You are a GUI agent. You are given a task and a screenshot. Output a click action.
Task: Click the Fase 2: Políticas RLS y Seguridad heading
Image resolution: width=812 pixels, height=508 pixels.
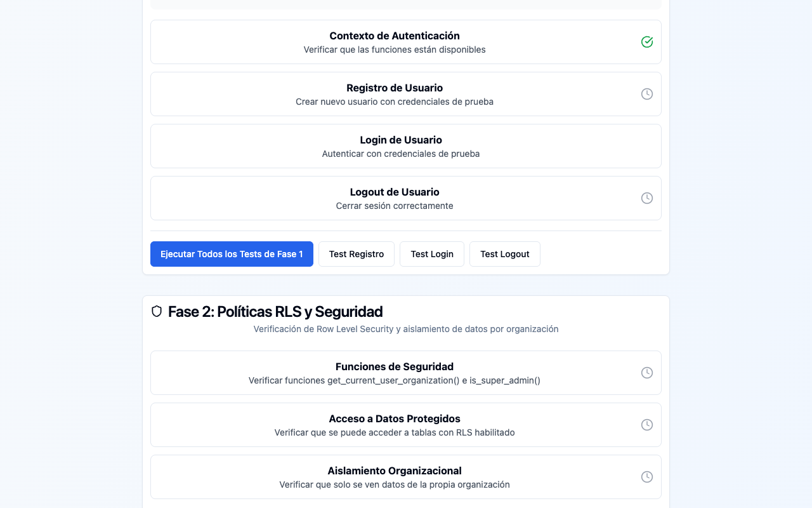click(x=275, y=312)
